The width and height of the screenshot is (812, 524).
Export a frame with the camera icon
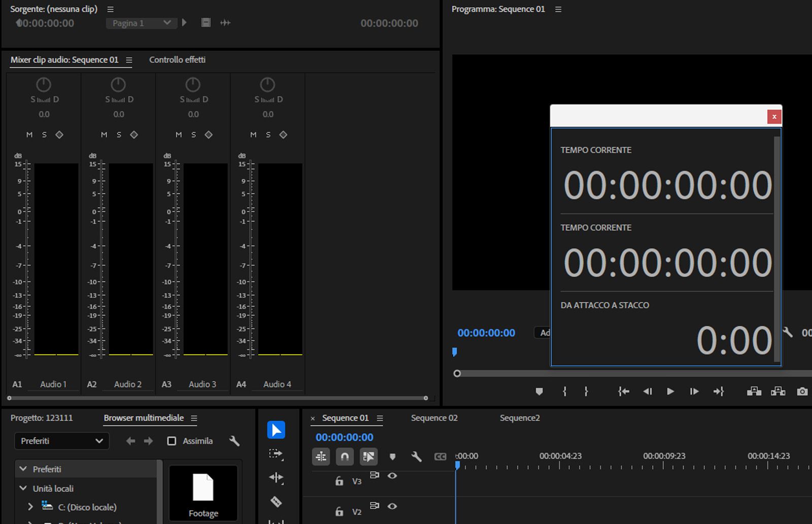pos(802,392)
